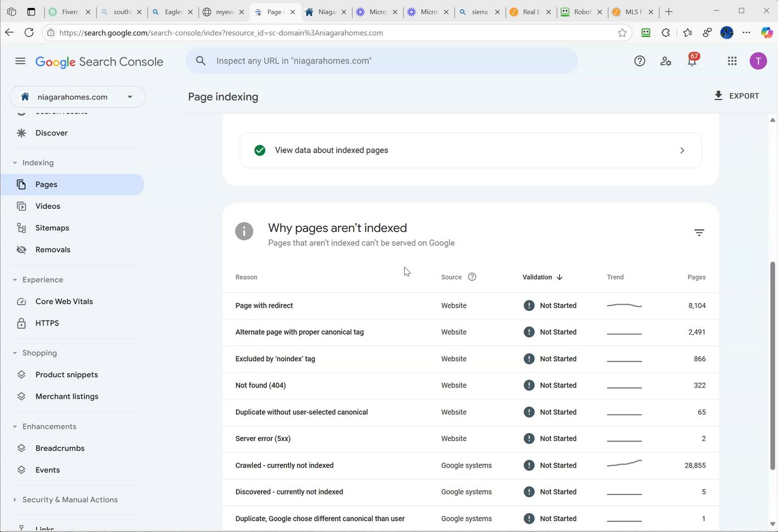Click the Source column help icon

[x=472, y=277]
